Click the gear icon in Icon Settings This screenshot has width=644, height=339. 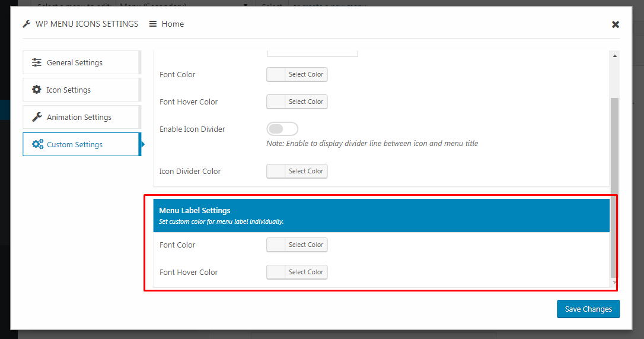pos(37,90)
